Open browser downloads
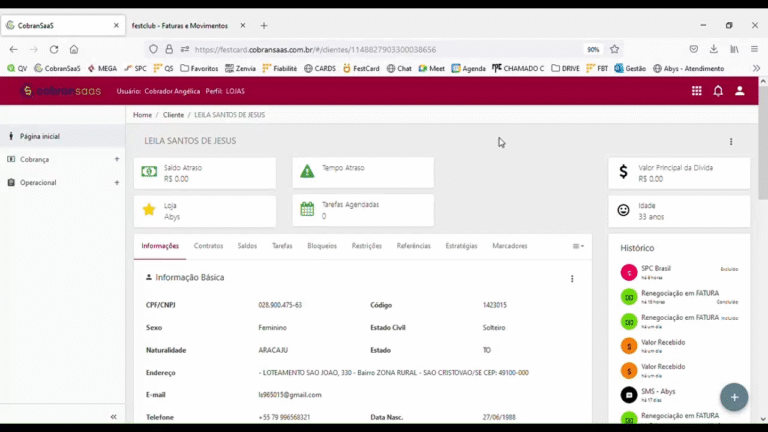Image resolution: width=768 pixels, height=432 pixels. click(714, 49)
